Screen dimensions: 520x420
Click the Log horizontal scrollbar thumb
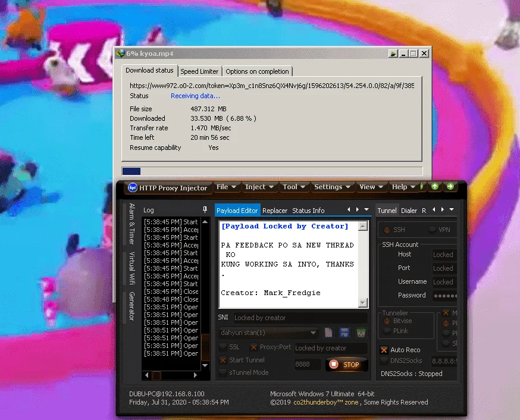click(156, 375)
